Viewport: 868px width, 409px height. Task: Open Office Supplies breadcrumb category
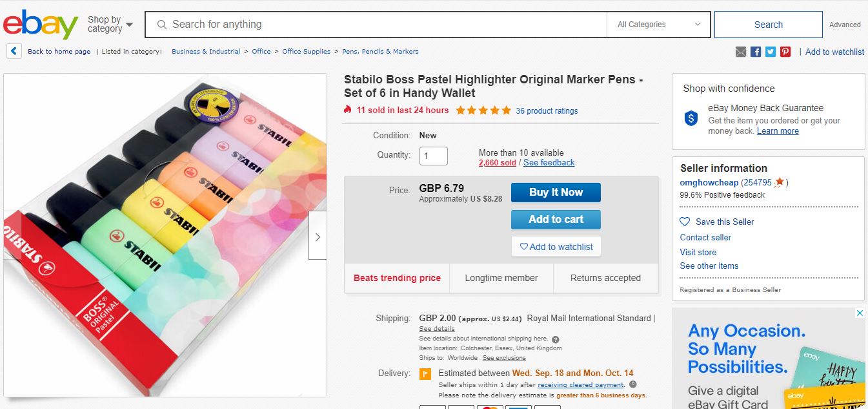pos(306,52)
